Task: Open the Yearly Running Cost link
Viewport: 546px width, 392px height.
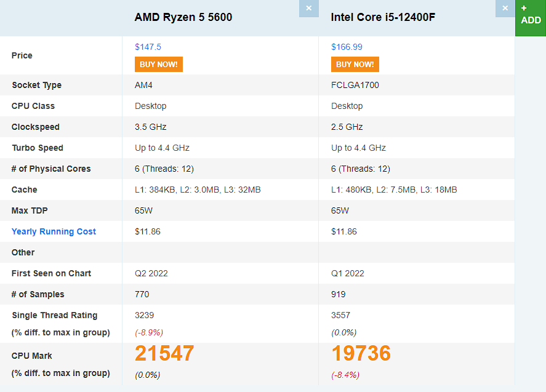Action: coord(54,231)
